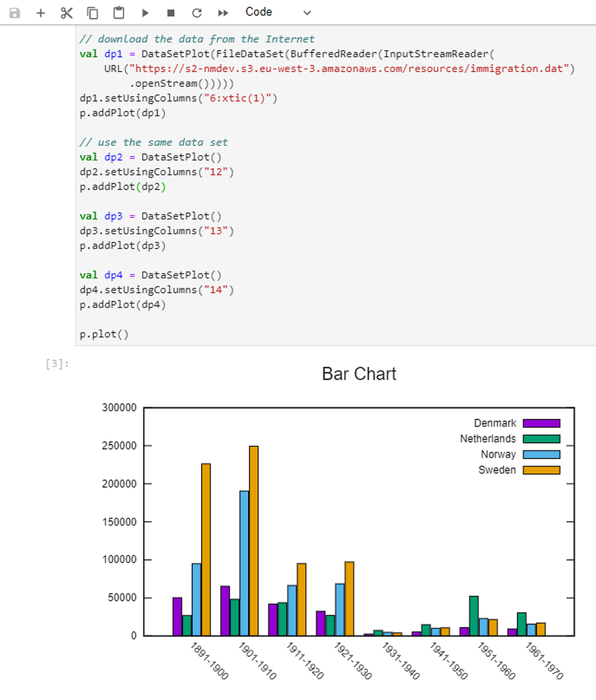Image resolution: width=596 pixels, height=700 pixels.
Task: Click the tallest Sweden bar for 1901-1910
Action: (x=254, y=541)
